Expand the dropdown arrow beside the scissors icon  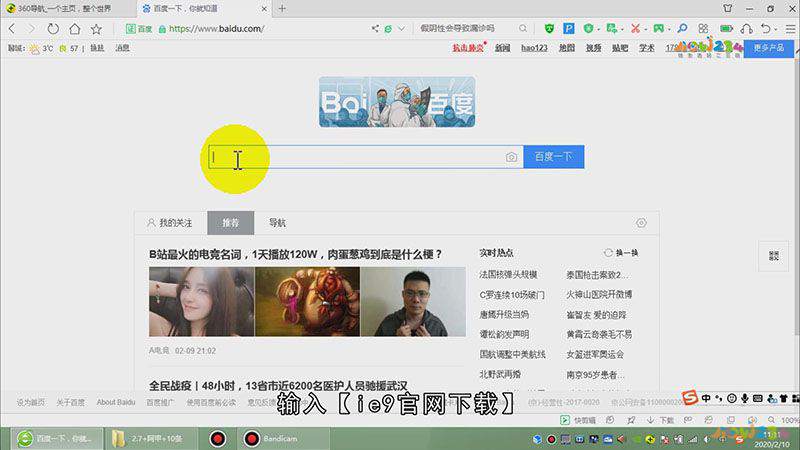(x=645, y=29)
